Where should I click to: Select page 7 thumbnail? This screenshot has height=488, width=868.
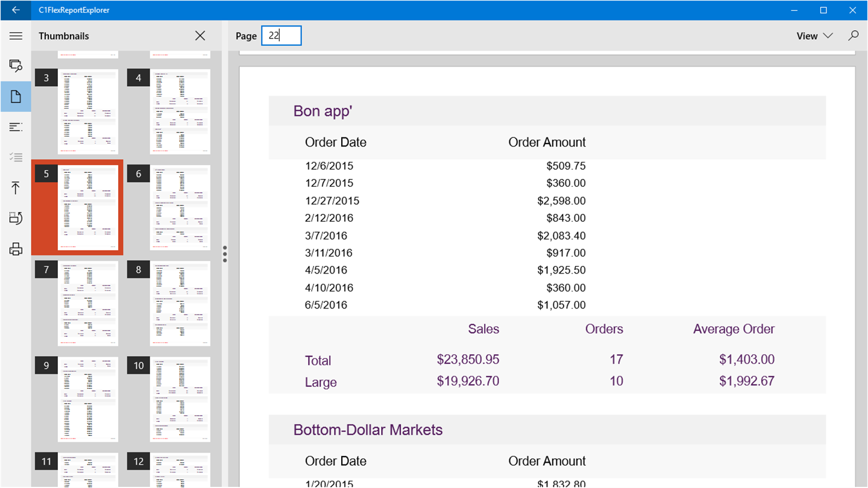click(87, 304)
